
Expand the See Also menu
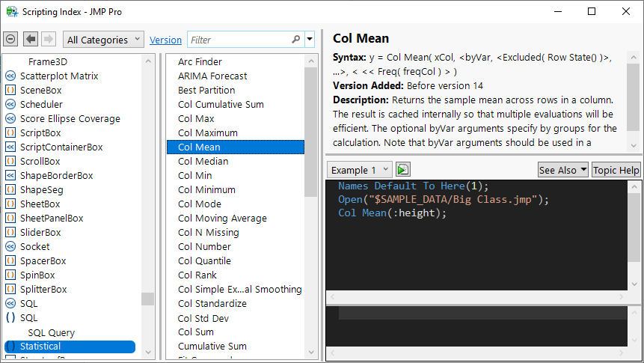click(x=562, y=170)
